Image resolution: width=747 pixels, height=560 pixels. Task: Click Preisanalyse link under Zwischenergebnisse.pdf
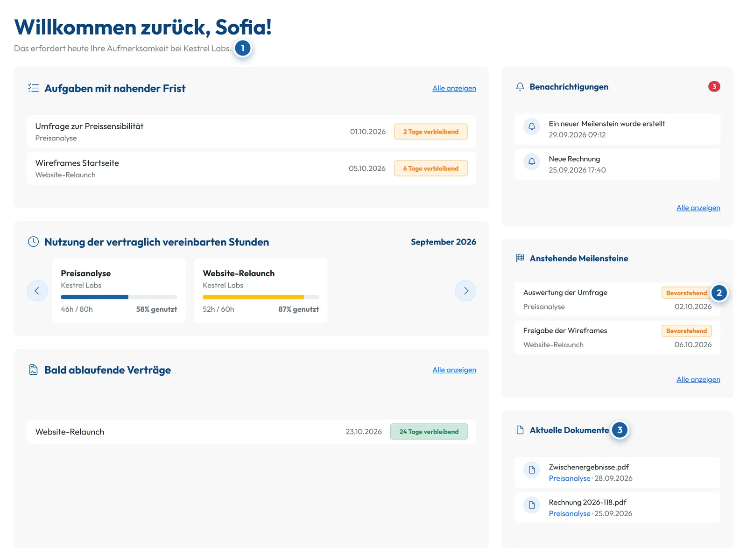point(570,478)
